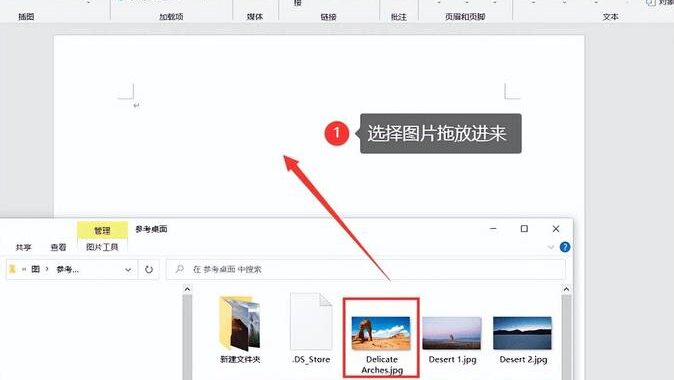Click the Desert 1.jpg file name

[452, 359]
